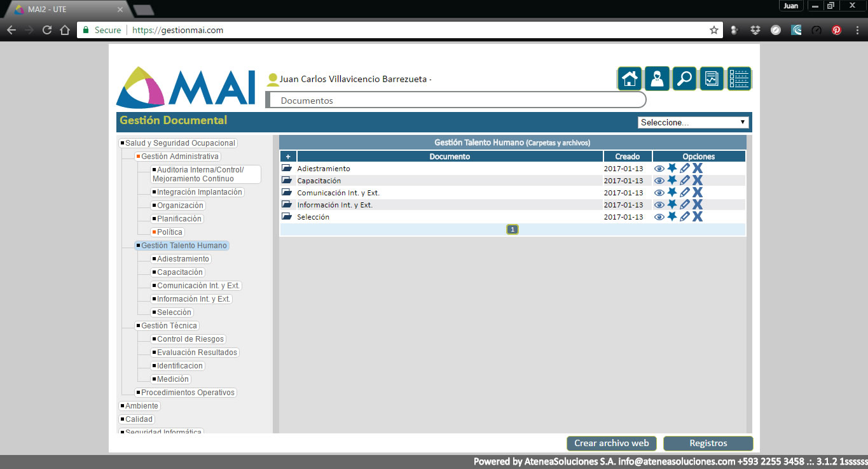This screenshot has width=868, height=469.
Task: Select Política tree node
Action: [169, 232]
